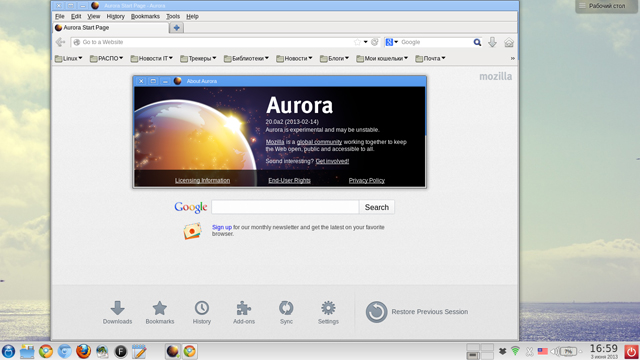Reload the page with the refresh icon
This screenshot has height=360, width=640.
[374, 42]
